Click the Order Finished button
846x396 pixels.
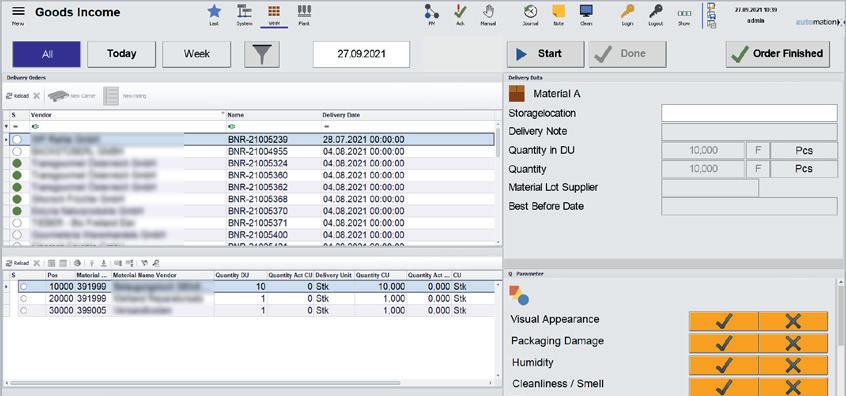tap(777, 54)
